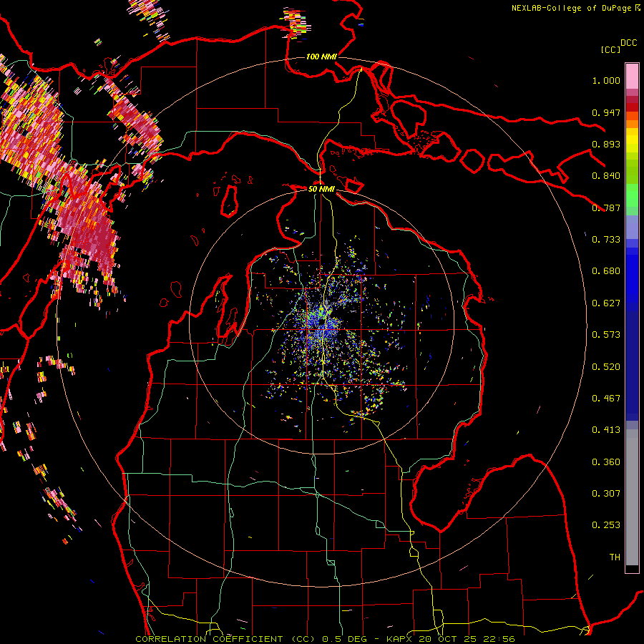Pick the red segment of color bar
Viewport: 644px width, 644px height.
click(632, 107)
